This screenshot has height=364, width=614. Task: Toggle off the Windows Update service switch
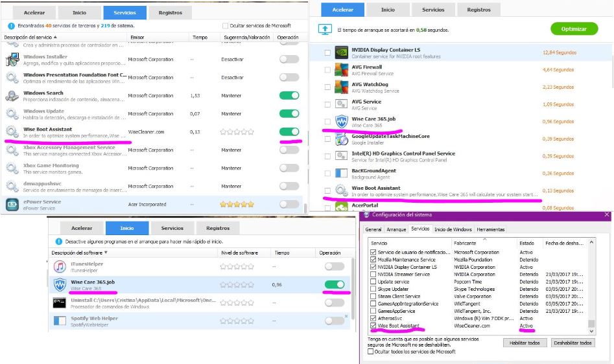[x=289, y=113]
